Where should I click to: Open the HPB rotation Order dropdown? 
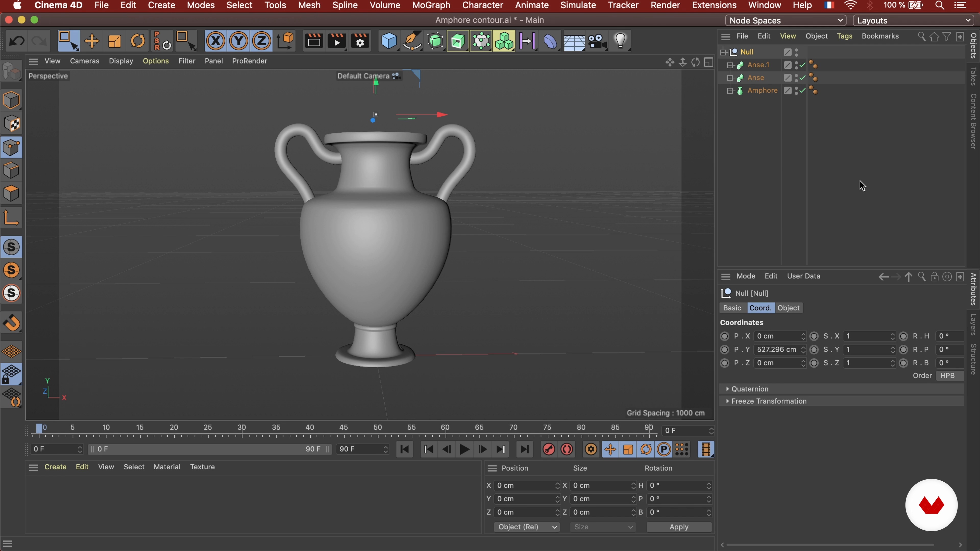(x=950, y=376)
